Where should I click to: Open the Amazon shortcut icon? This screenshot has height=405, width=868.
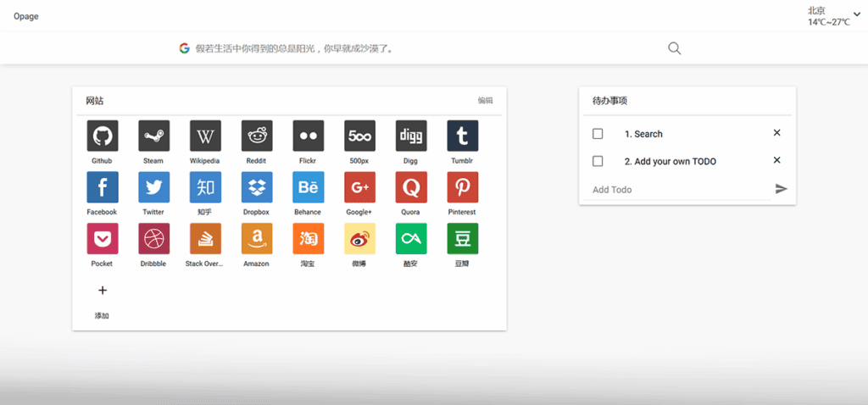(x=257, y=238)
